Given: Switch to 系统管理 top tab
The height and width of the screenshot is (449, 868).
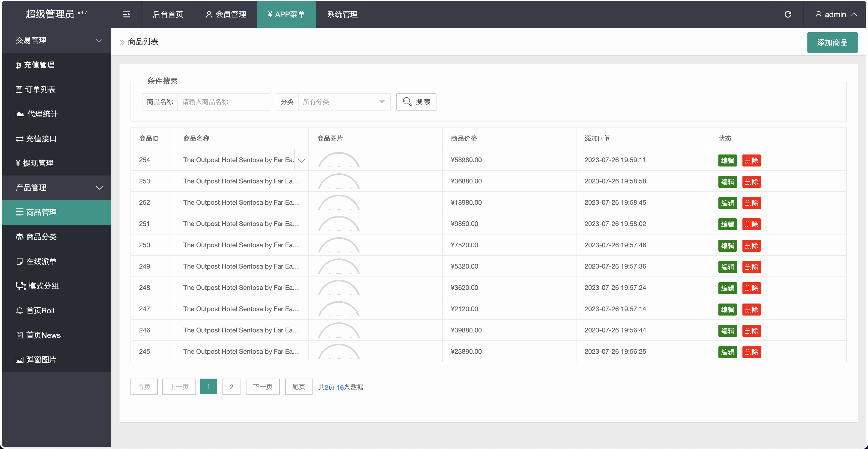Looking at the screenshot, I should click(x=342, y=14).
